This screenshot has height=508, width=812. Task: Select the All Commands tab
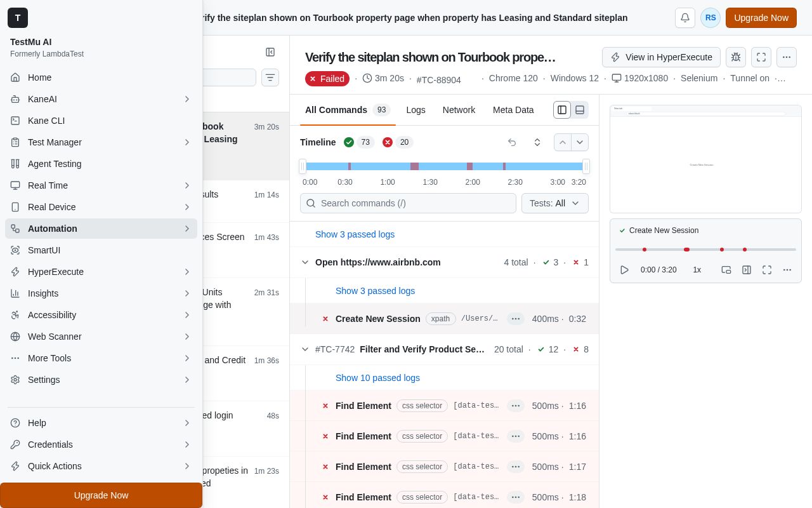(348, 110)
